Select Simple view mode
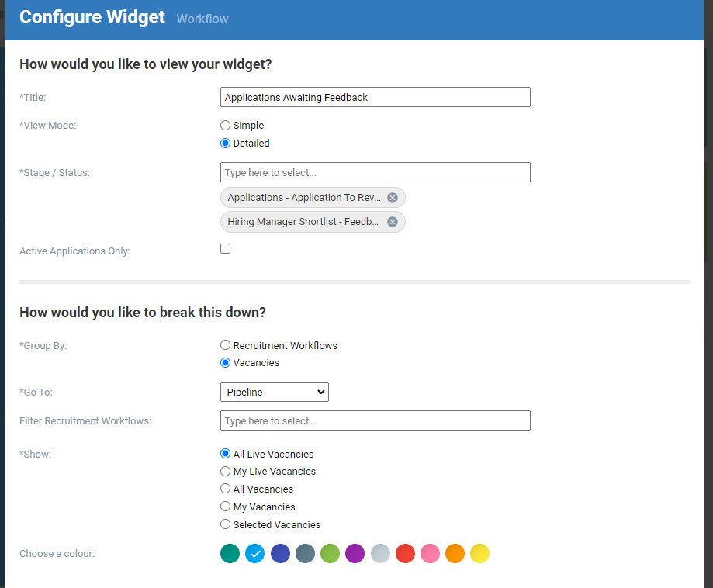This screenshot has width=713, height=588. tap(225, 125)
